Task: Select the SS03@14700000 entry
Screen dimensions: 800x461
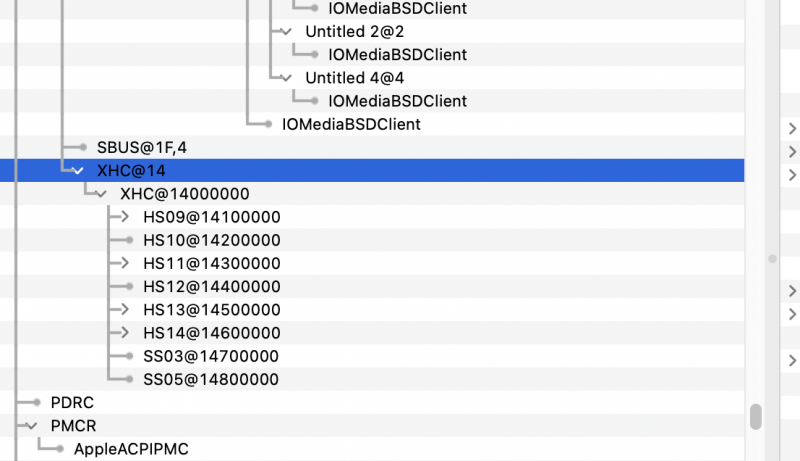Action: 210,356
